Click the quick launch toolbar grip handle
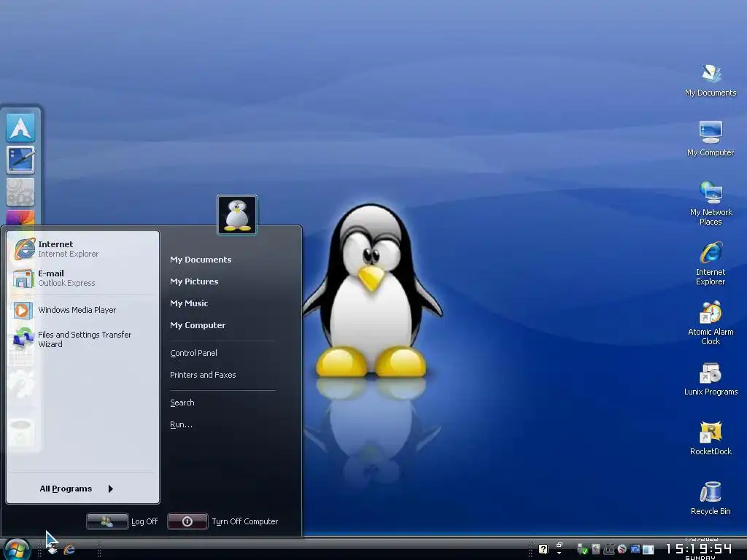This screenshot has width=747, height=560. pos(39,549)
